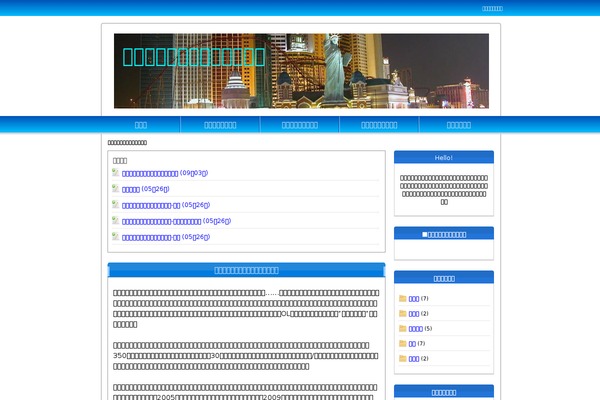Click the Statue of Liberty banner image
This screenshot has height=400, width=600.
tap(301, 71)
